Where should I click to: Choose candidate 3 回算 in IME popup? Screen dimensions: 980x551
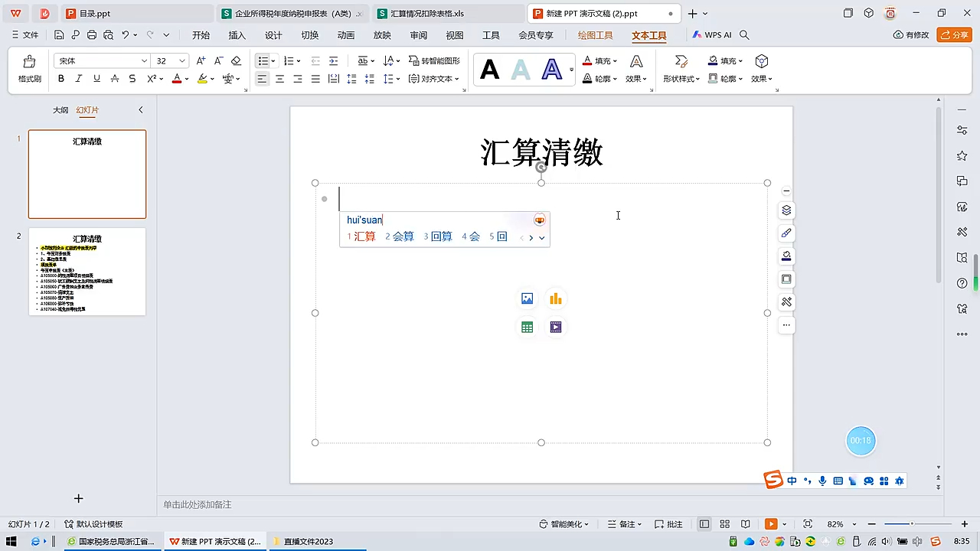pos(438,236)
